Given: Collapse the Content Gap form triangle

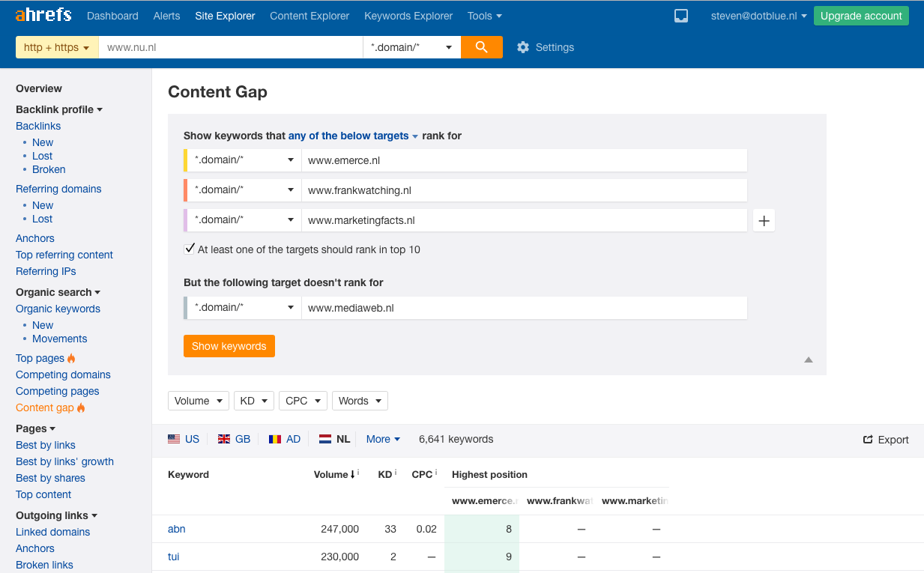Looking at the screenshot, I should coord(809,360).
